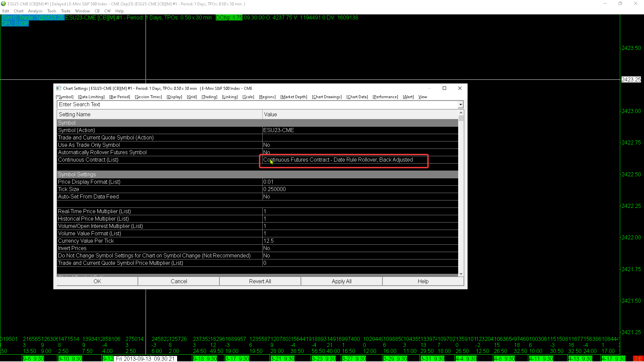Restore down the main application window
Image resolution: width=644 pixels, height=362 pixels.
(x=620, y=4)
